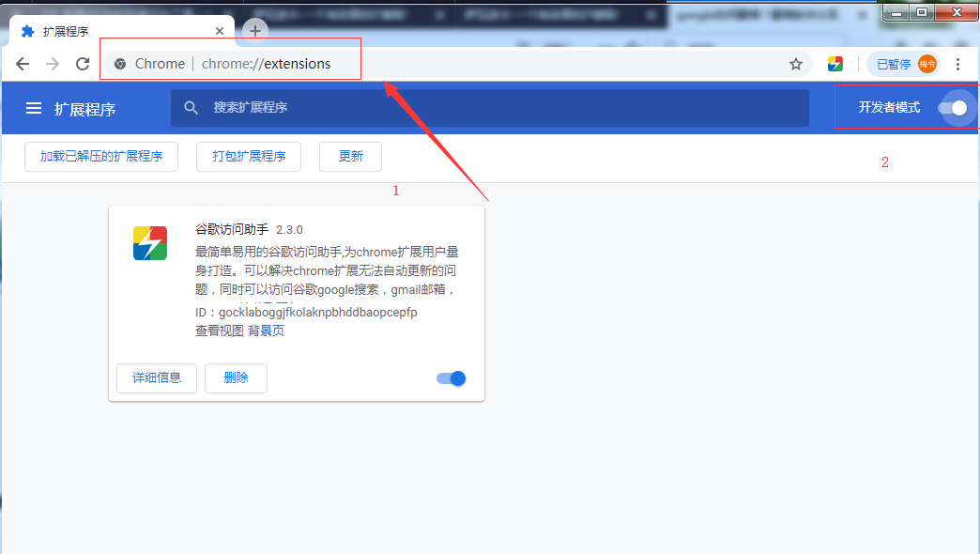Click the browser back arrow
This screenshot has height=554, width=980.
tap(23, 64)
